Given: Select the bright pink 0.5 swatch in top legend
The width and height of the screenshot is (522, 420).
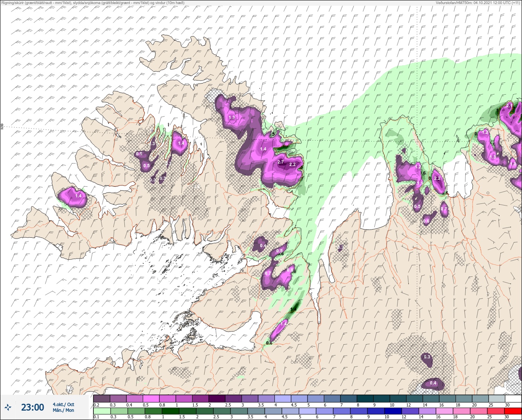Looking at the screenshot, I should (151, 398).
